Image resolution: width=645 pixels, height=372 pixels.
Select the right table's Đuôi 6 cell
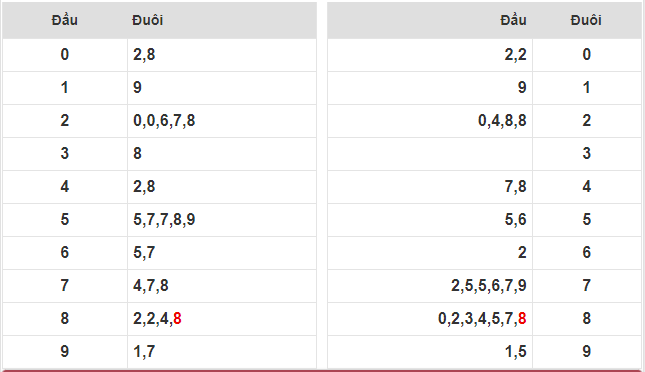tap(587, 253)
